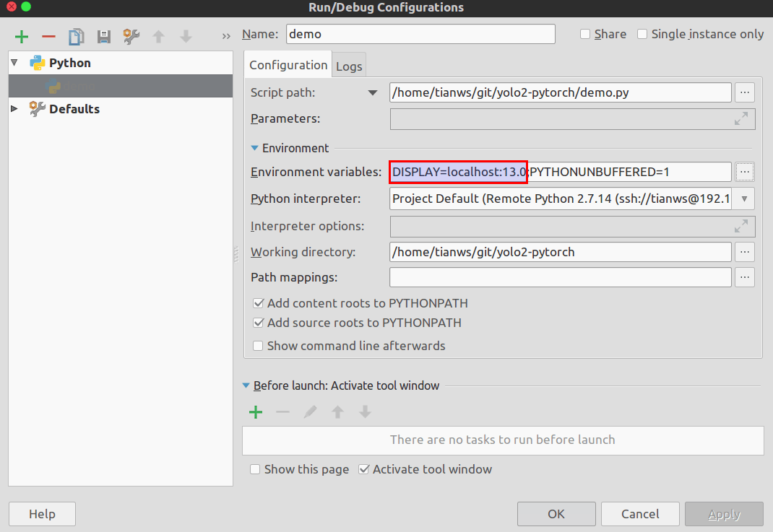Add a before launch task

click(x=255, y=412)
